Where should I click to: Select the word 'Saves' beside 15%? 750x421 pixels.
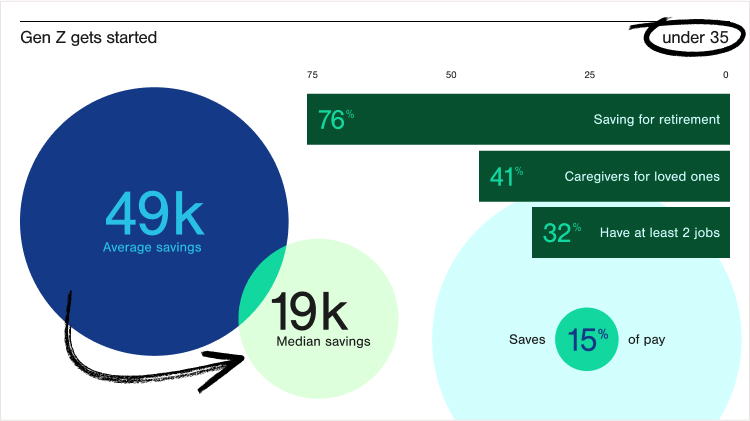527,339
